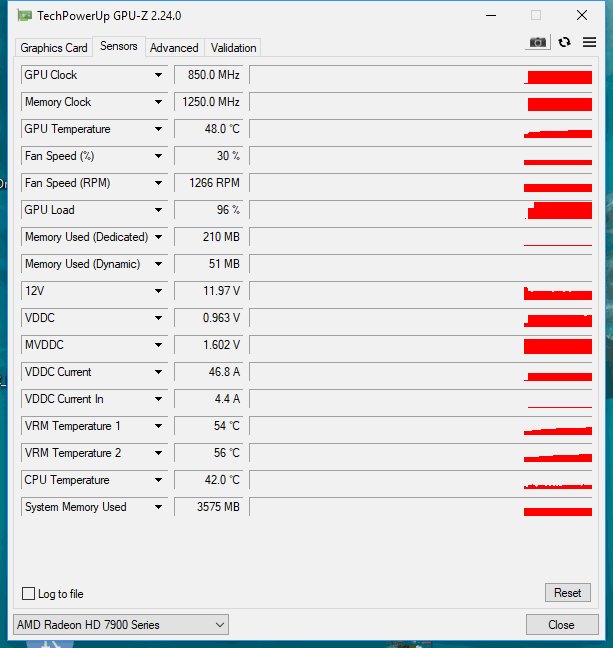Switch to the Graphics Card tab
The width and height of the screenshot is (613, 648).
[x=54, y=48]
